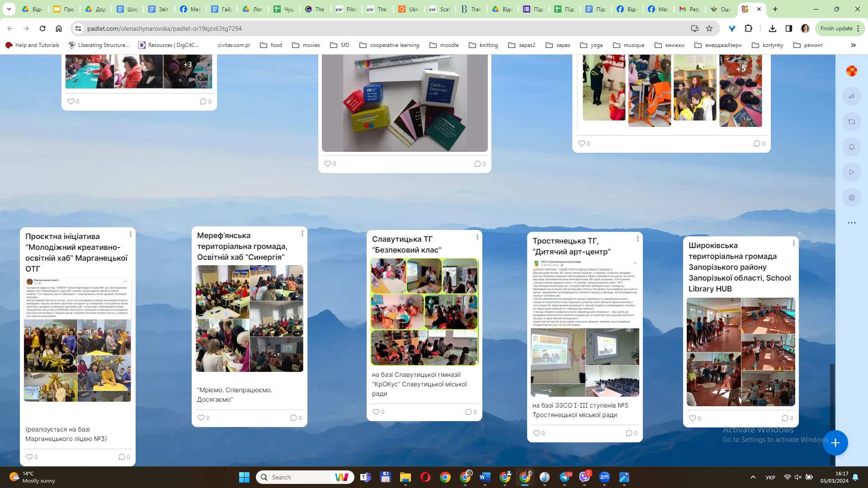Open Microsoft Word from the taskbar
This screenshot has width=868, height=488.
[485, 477]
